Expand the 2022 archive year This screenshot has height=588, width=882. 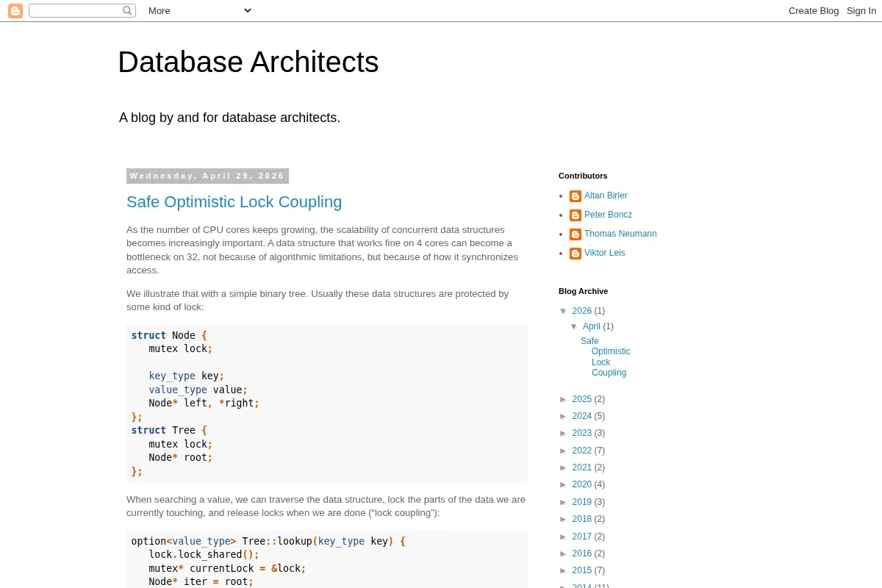click(564, 451)
